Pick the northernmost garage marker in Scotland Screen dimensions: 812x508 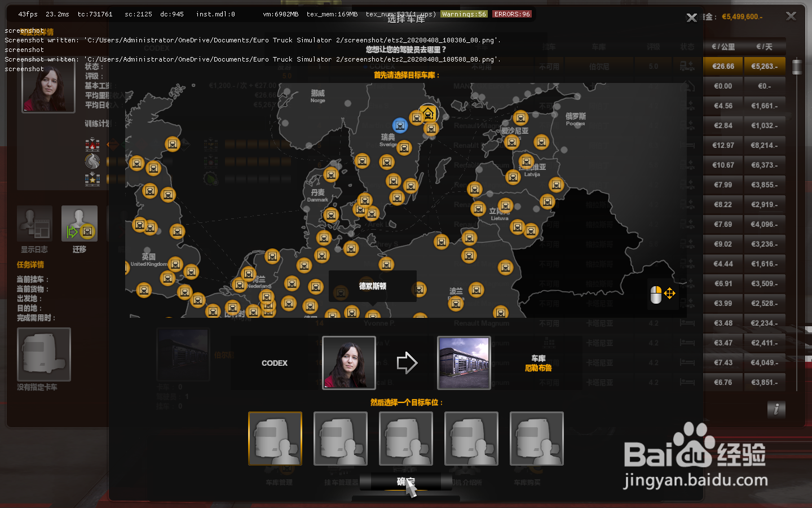(x=173, y=144)
